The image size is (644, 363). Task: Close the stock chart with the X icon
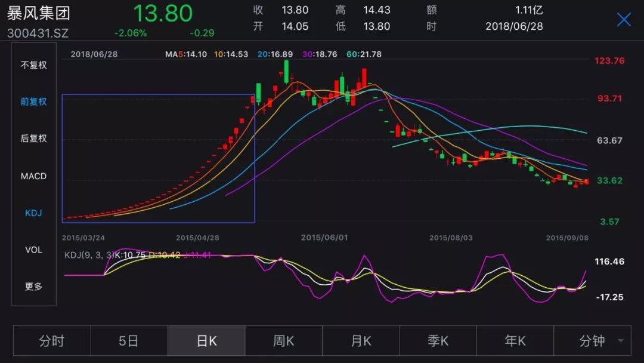pos(624,19)
